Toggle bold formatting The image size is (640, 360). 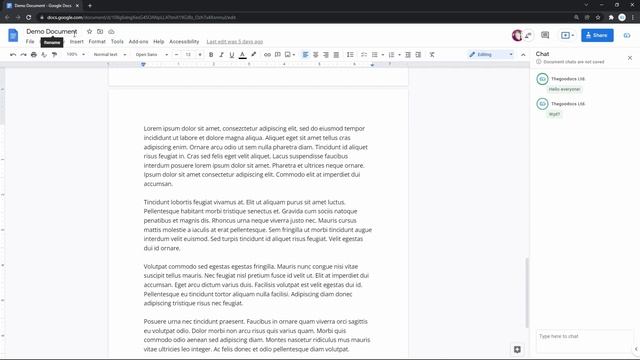[211, 55]
